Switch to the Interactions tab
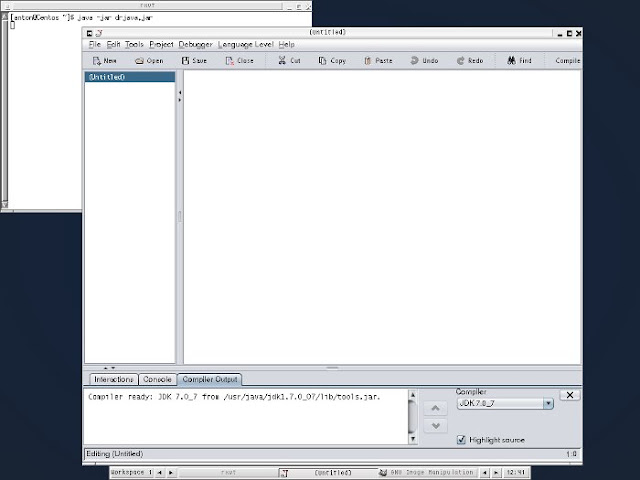 point(113,379)
